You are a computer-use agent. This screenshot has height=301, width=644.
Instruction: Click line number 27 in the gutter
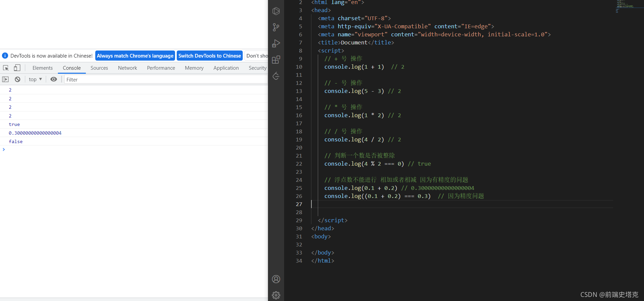(299, 204)
